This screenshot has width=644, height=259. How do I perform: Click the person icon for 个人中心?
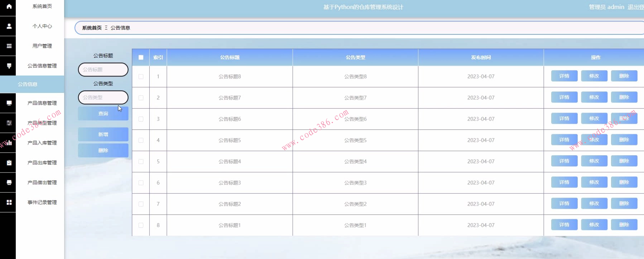click(9, 26)
